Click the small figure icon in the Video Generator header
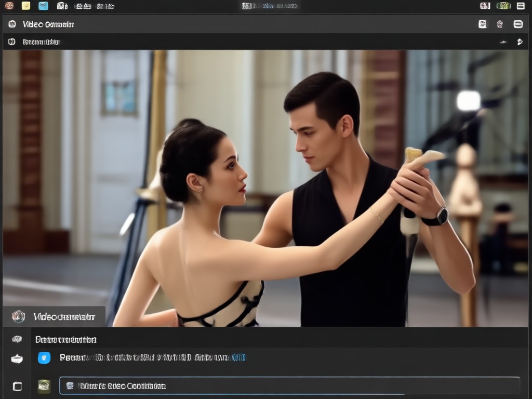Viewport: 532px width, 399px height. click(500, 24)
